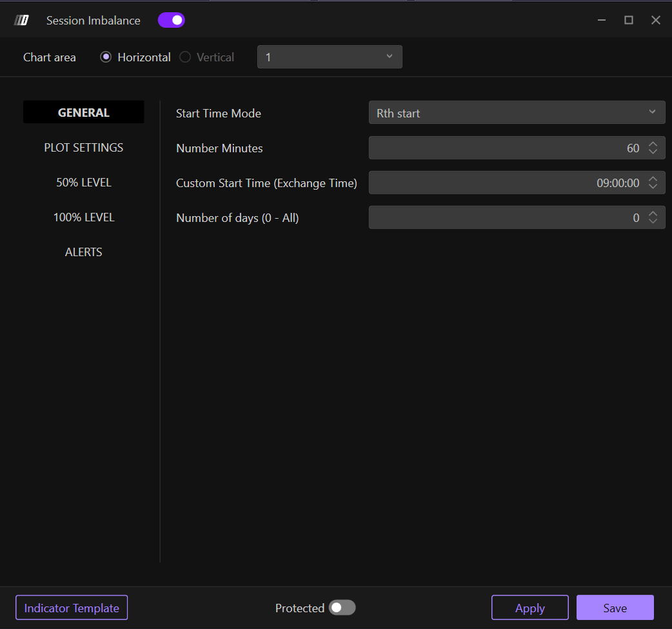Screen dimensions: 672x629
Task: Open the 50% Level section
Action: tap(84, 183)
